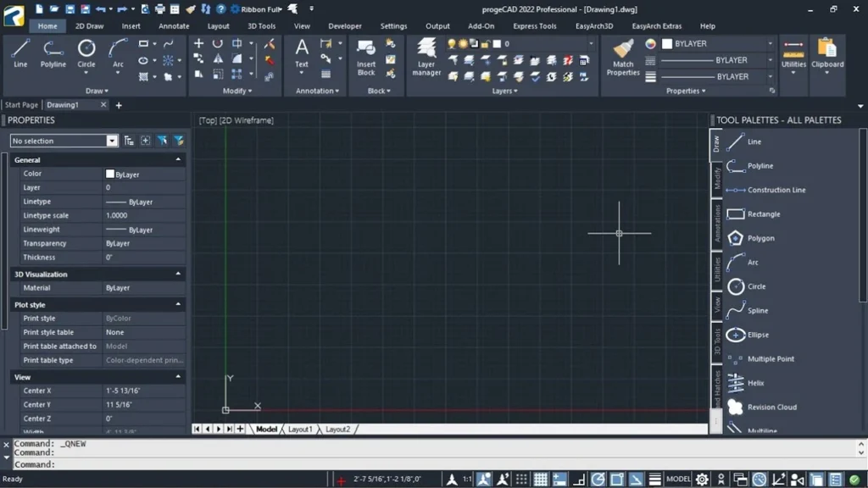Screen dimensions: 868x488
Task: Click the Match Properties brush icon
Action: [623, 48]
